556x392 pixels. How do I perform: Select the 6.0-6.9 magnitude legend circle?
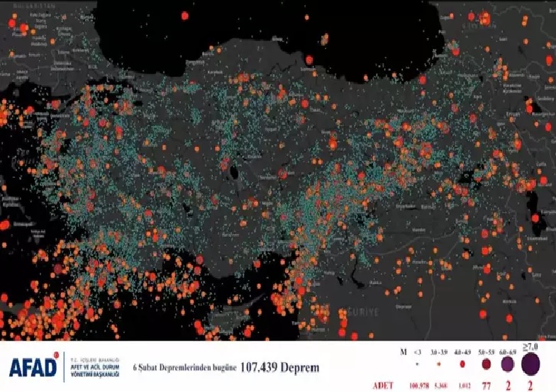click(x=508, y=364)
